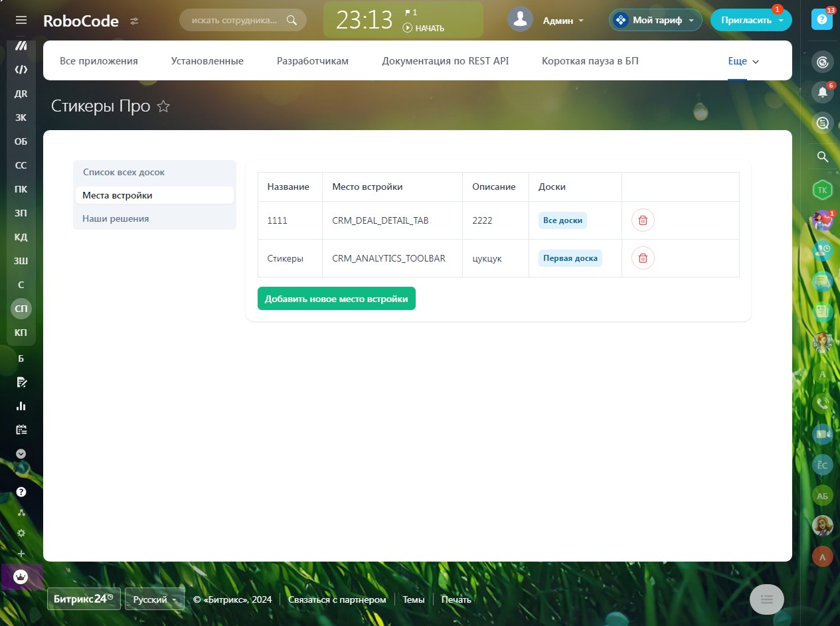Switch to Установленные tab

207,61
